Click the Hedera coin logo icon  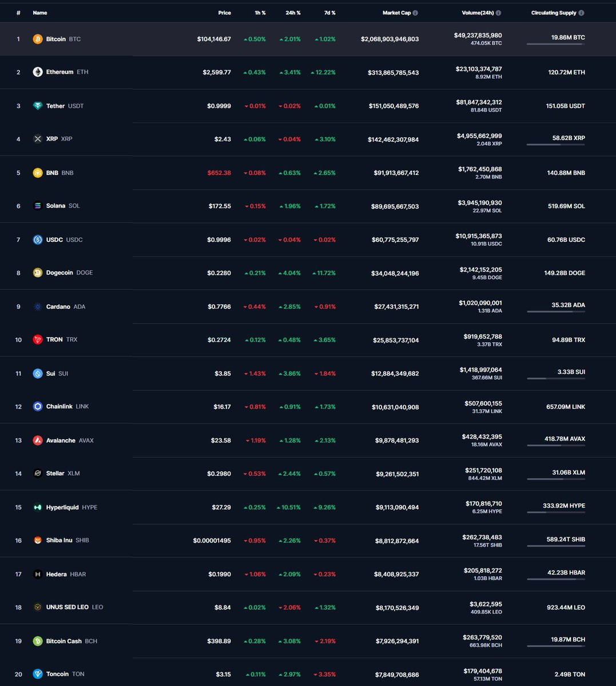(x=38, y=574)
